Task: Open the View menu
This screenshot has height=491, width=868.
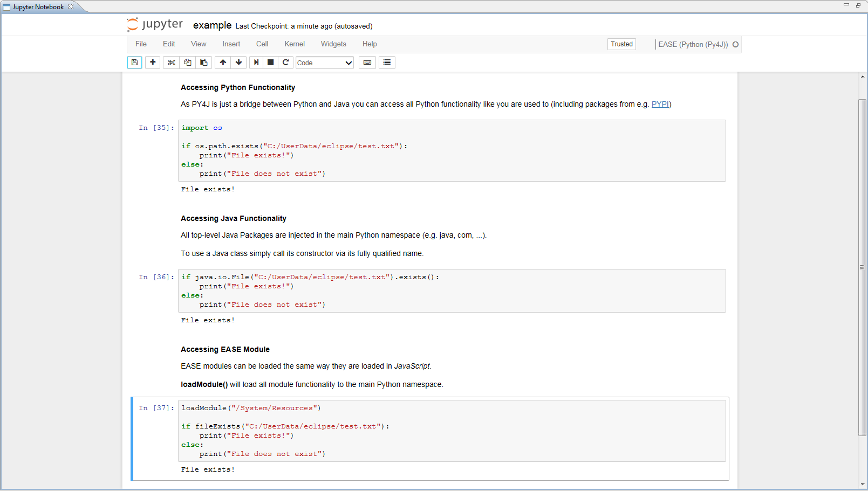Action: pos(199,44)
